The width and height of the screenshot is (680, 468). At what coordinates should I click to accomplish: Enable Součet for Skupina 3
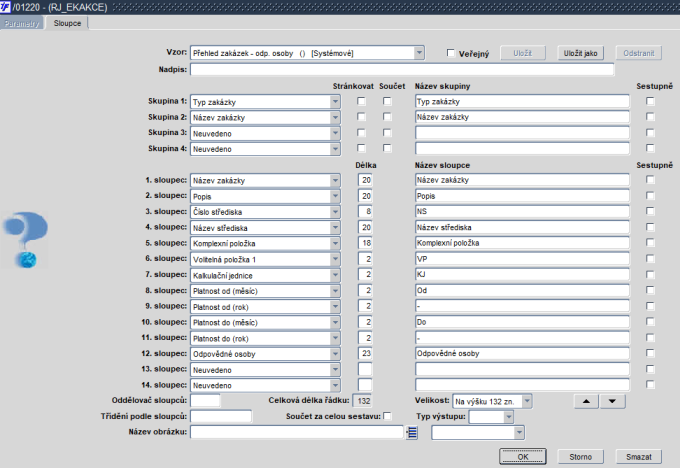(x=387, y=133)
